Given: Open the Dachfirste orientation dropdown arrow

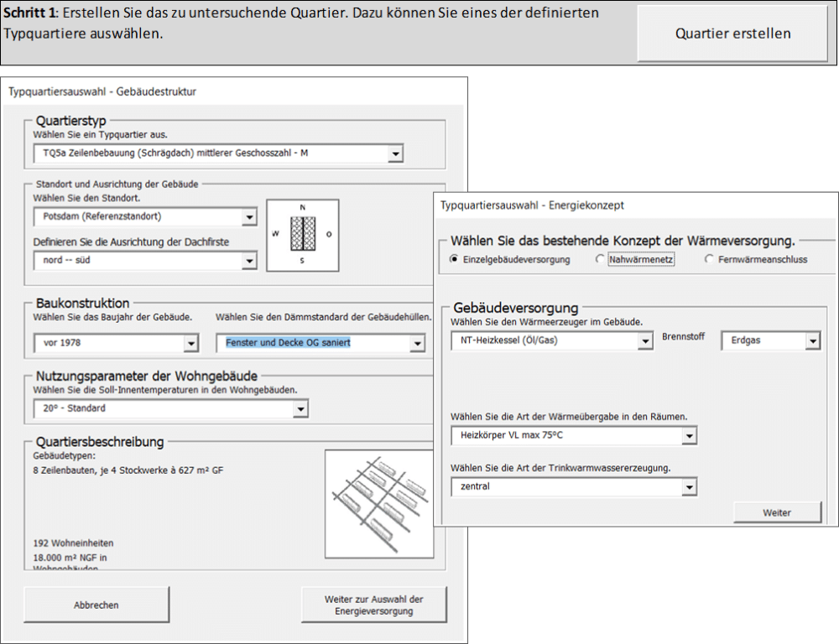Looking at the screenshot, I should tap(249, 261).
